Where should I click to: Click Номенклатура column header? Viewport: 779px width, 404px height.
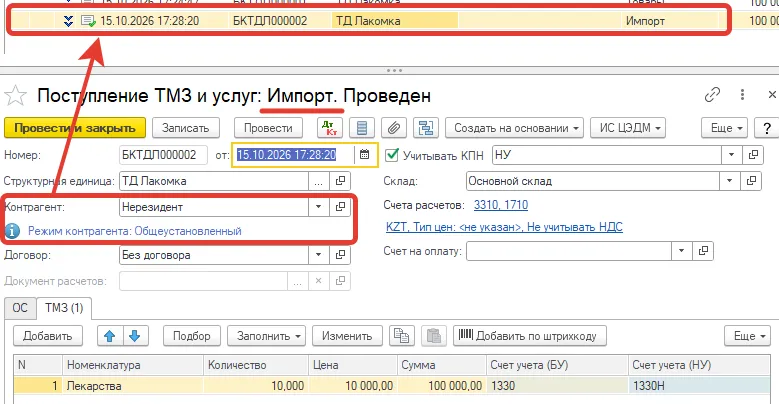[133, 365]
